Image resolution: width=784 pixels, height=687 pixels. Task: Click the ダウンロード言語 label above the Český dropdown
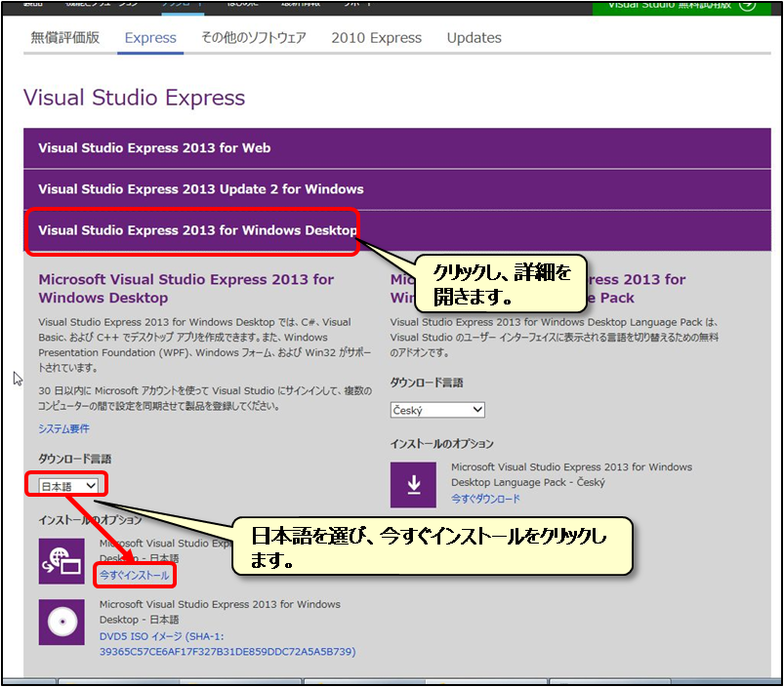point(427,383)
